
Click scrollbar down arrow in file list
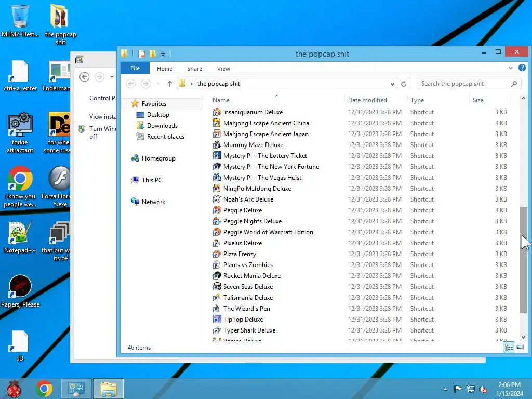523,337
